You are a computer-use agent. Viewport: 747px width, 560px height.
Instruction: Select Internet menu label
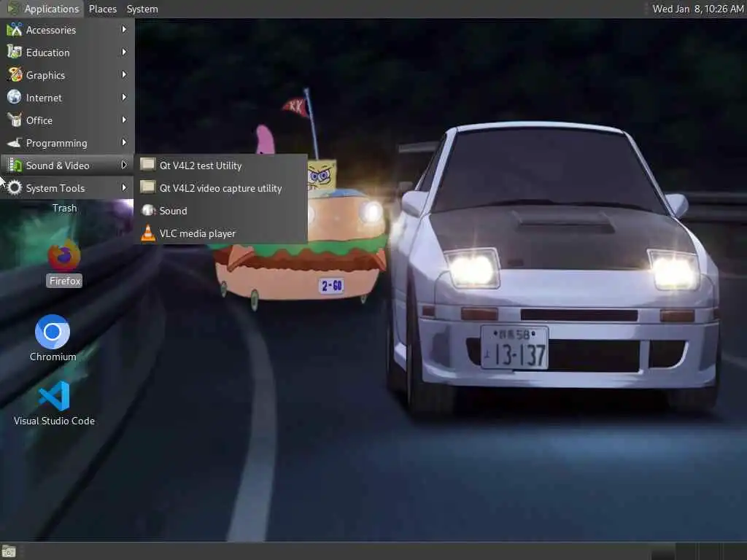pyautogui.click(x=44, y=98)
